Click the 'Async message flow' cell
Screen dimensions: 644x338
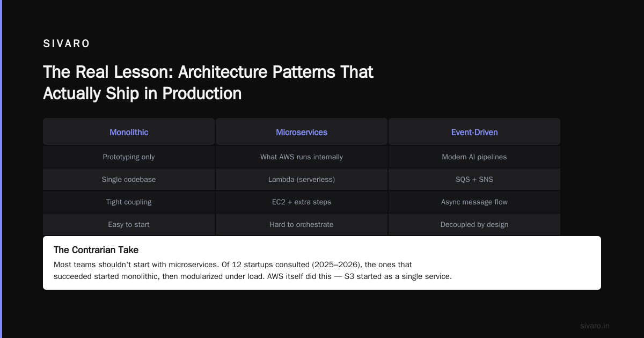(x=474, y=202)
